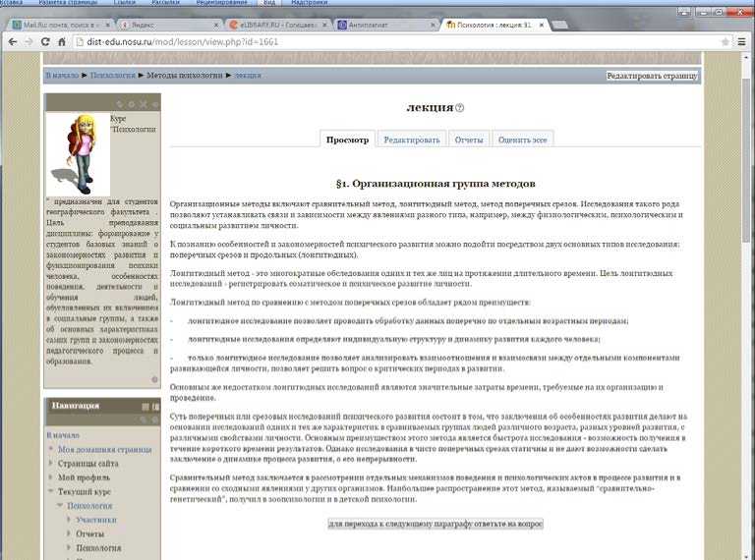Hide course block with eye icon
This screenshot has width=755, height=560.
(154, 104)
